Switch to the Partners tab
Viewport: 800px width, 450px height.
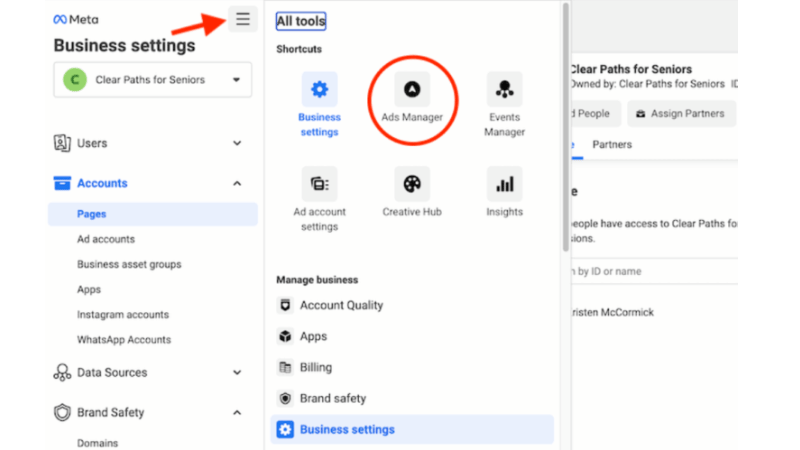[612, 145]
